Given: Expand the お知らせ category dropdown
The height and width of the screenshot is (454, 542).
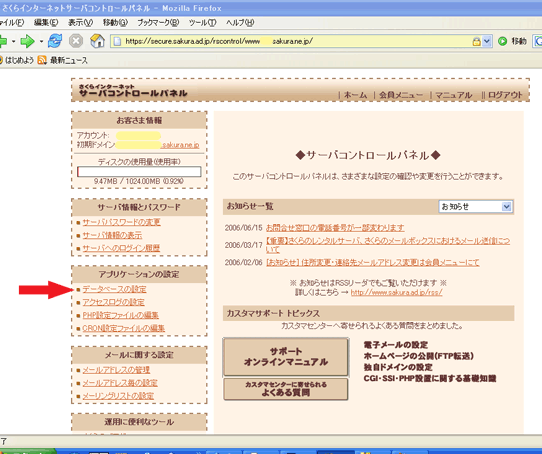Looking at the screenshot, I should [476, 207].
